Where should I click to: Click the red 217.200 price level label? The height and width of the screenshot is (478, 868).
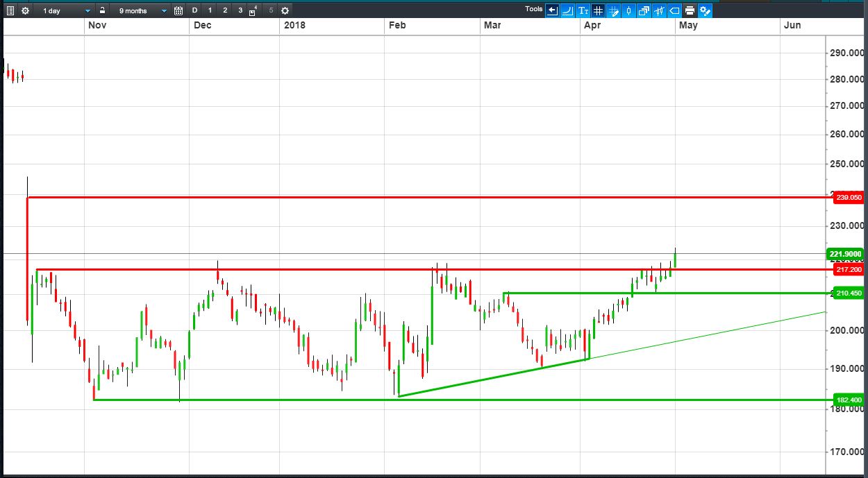(x=849, y=269)
